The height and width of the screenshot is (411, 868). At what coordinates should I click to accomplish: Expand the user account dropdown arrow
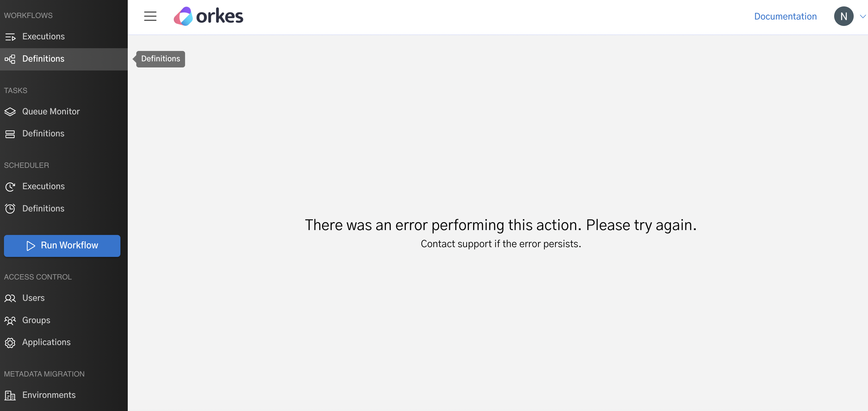click(x=863, y=16)
